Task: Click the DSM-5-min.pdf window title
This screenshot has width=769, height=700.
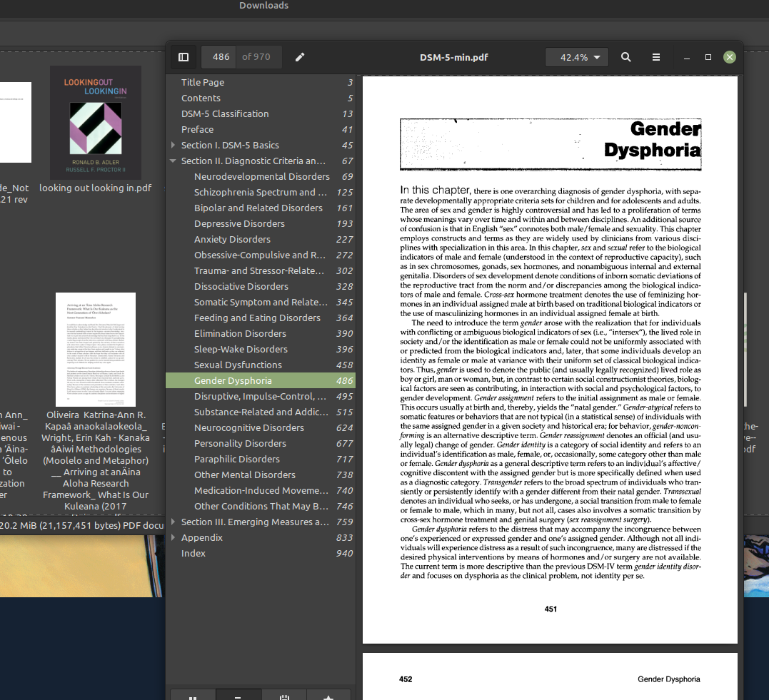Action: point(453,57)
